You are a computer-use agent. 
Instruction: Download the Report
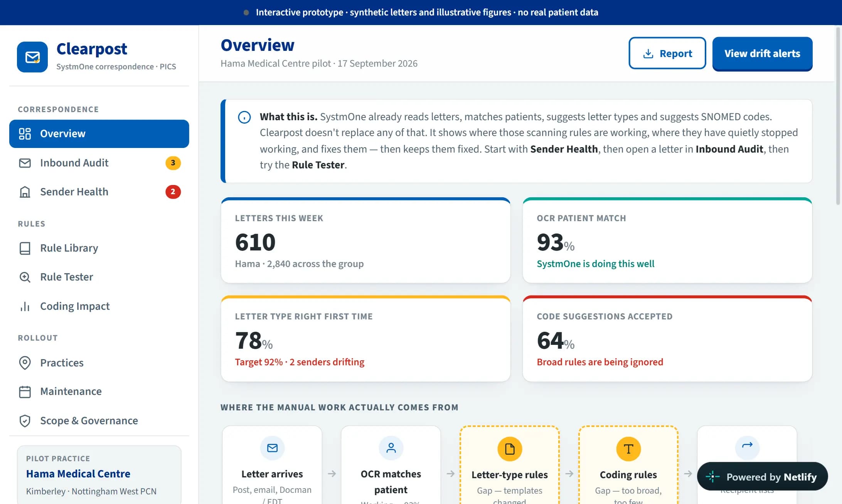(667, 53)
